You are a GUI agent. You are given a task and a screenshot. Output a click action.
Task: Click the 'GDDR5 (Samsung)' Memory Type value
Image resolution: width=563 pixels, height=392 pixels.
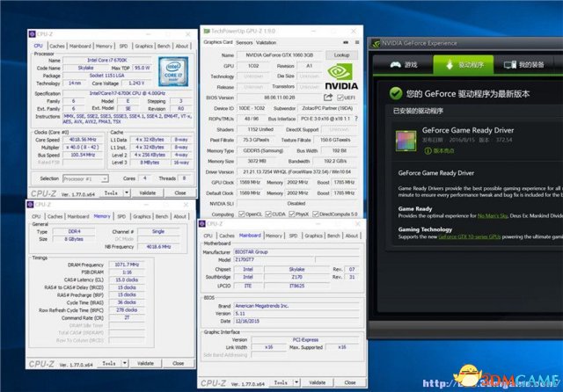point(263,150)
